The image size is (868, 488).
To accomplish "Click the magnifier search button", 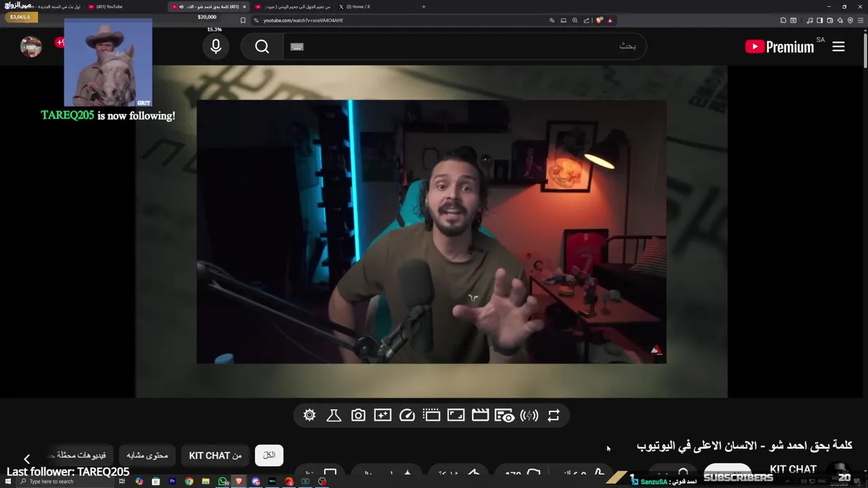I will [262, 46].
